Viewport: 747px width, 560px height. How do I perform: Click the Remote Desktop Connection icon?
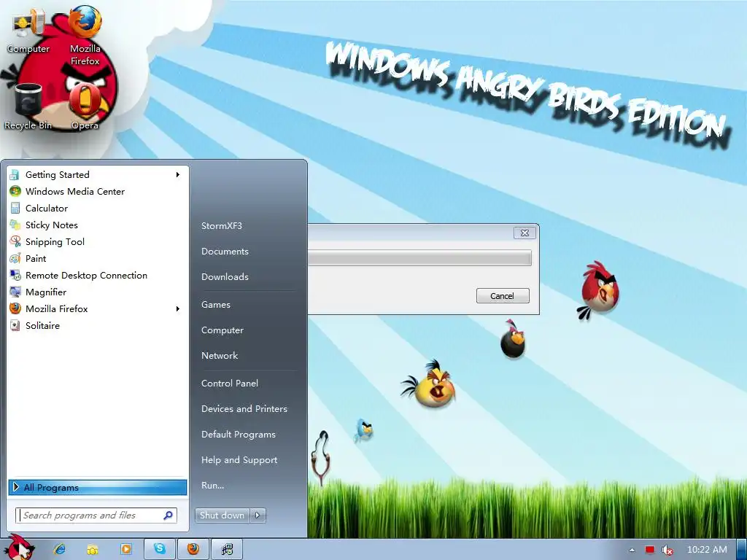pyautogui.click(x=15, y=275)
